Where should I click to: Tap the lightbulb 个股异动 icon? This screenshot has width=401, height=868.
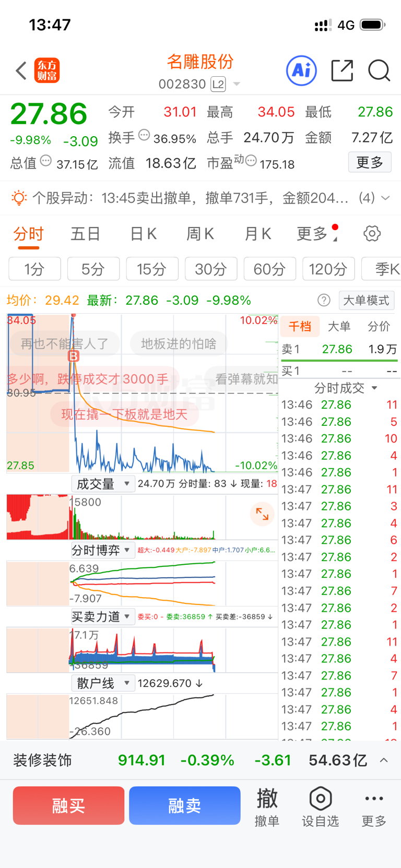point(19,198)
